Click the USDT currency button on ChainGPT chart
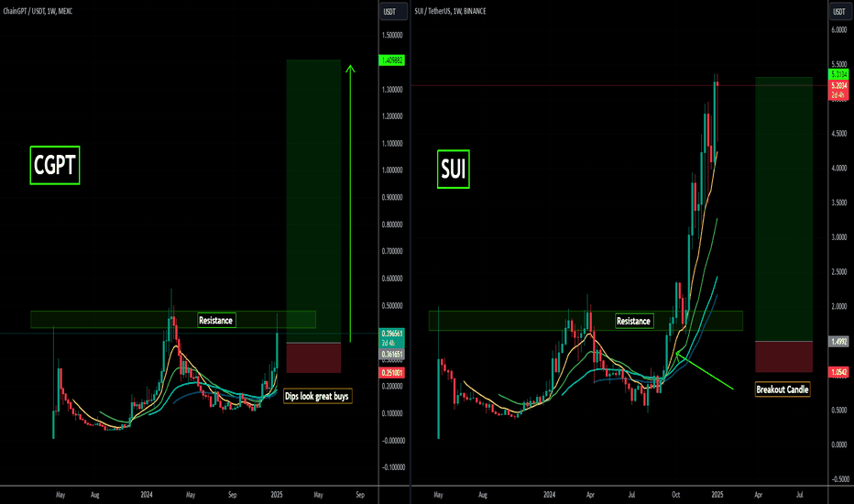 point(393,11)
